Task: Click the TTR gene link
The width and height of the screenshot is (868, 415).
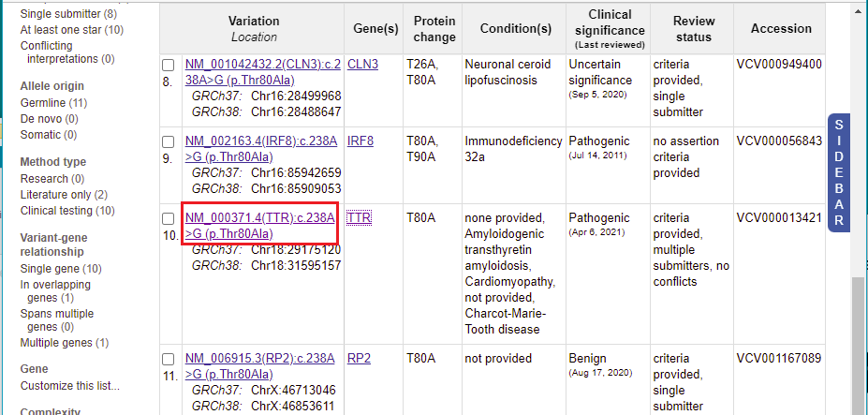Action: [x=359, y=218]
